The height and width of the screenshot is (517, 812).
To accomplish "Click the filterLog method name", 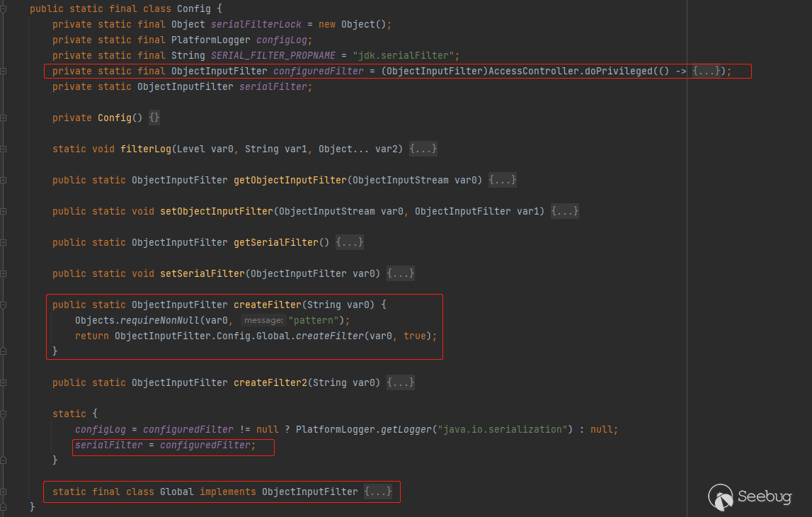I will click(x=146, y=149).
